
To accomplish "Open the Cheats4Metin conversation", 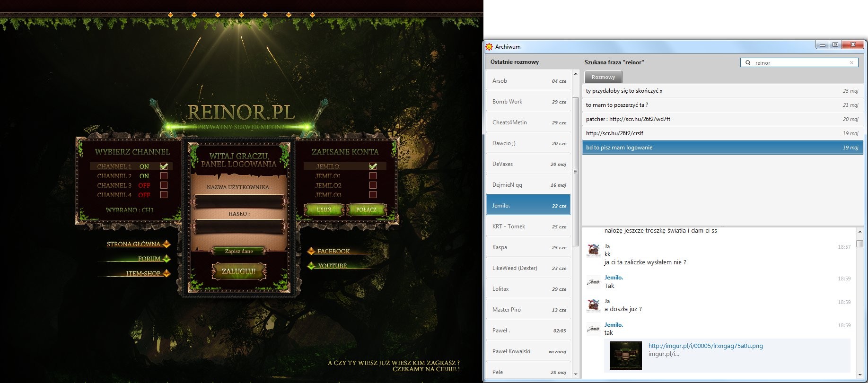I will (x=528, y=122).
